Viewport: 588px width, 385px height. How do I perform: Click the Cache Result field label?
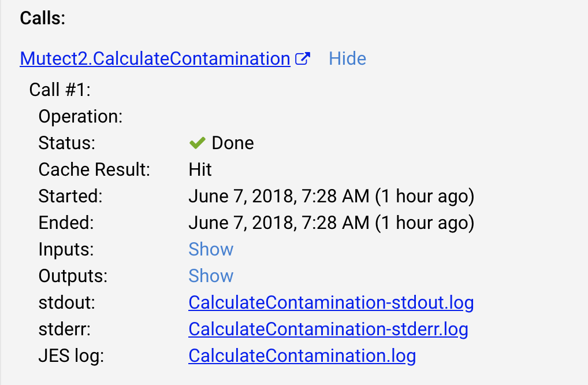click(x=94, y=169)
